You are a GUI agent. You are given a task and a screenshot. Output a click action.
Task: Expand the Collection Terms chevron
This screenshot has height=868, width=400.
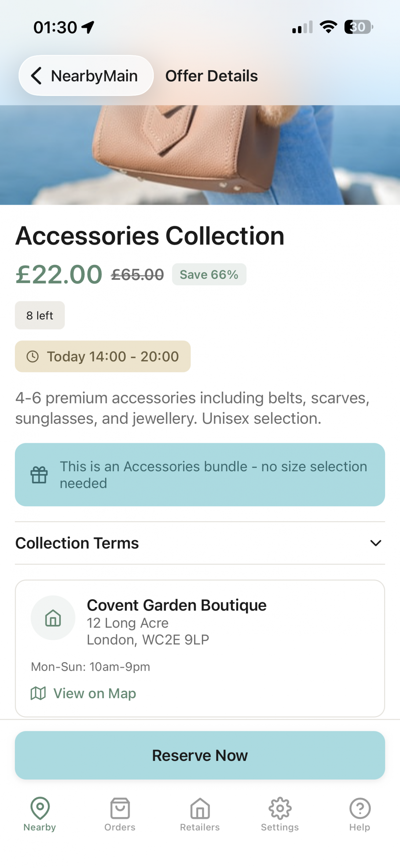coord(376,543)
